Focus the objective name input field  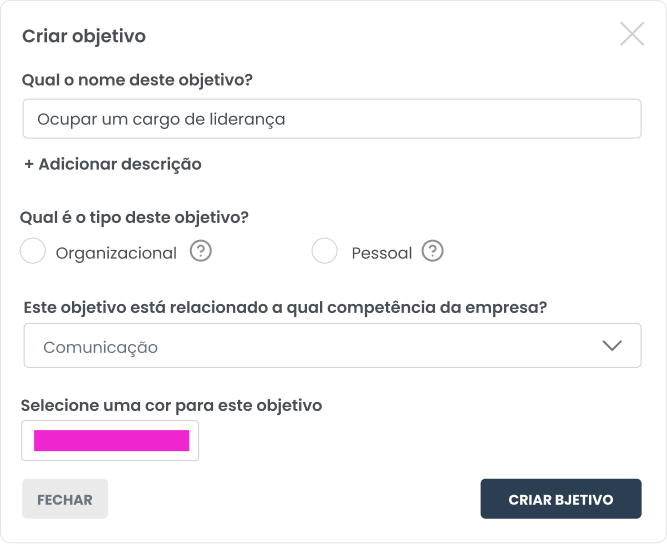(331, 118)
